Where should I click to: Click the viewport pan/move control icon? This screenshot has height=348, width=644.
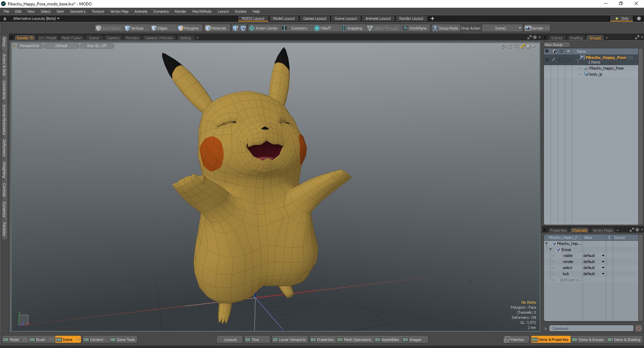point(503,46)
